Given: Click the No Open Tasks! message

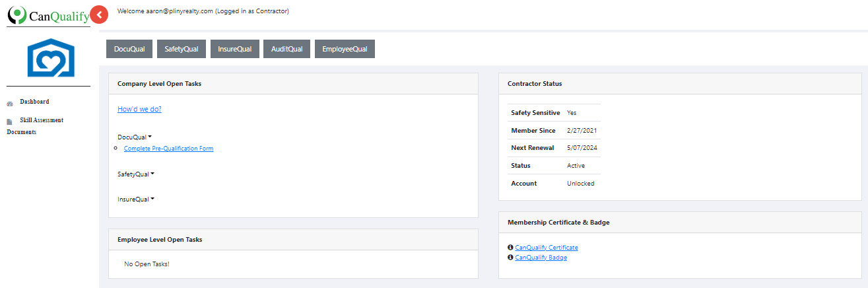Looking at the screenshot, I should pos(147,264).
